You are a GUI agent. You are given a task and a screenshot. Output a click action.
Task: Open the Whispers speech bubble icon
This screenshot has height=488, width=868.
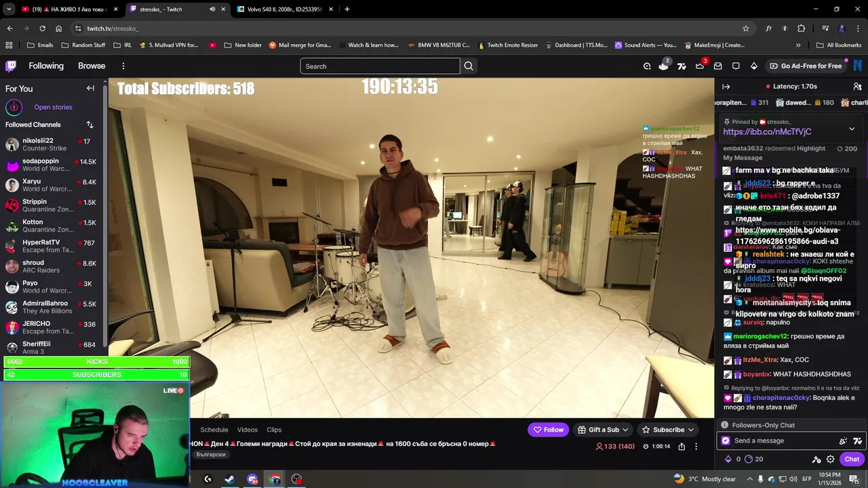tap(736, 66)
